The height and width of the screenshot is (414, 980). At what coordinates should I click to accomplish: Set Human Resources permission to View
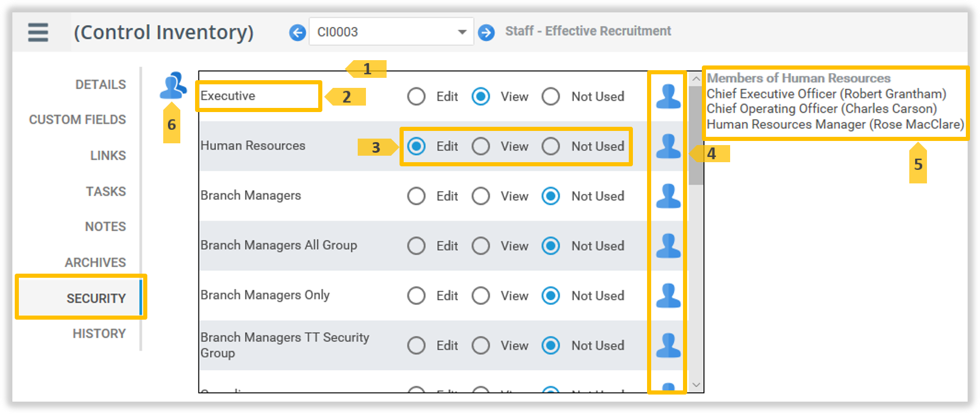481,146
